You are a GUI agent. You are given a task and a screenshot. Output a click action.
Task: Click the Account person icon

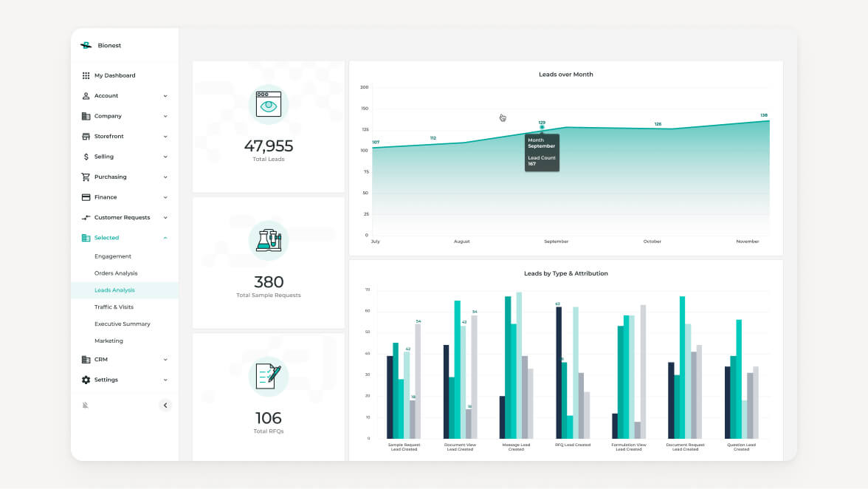86,96
